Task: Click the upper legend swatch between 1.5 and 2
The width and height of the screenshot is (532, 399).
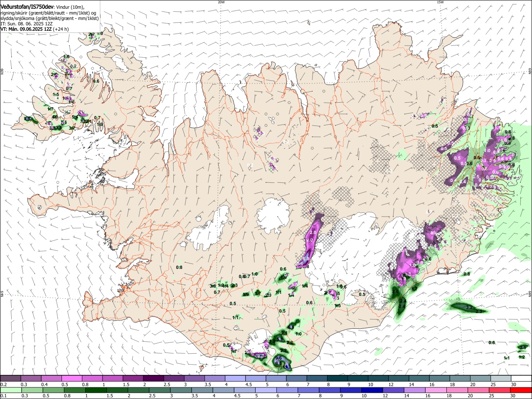Action: coord(133,379)
